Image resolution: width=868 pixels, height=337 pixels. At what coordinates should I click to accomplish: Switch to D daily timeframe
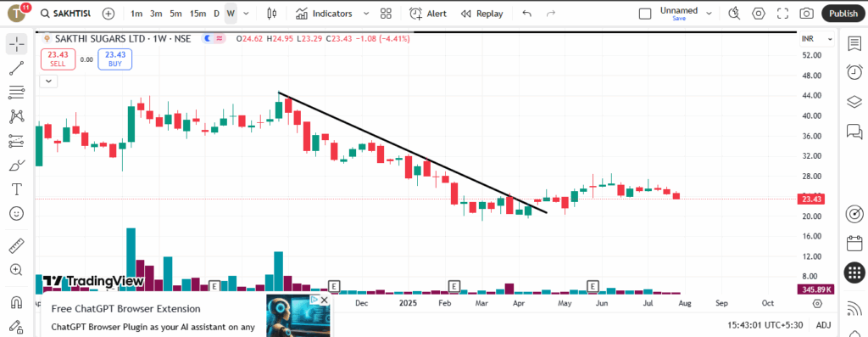pyautogui.click(x=216, y=14)
